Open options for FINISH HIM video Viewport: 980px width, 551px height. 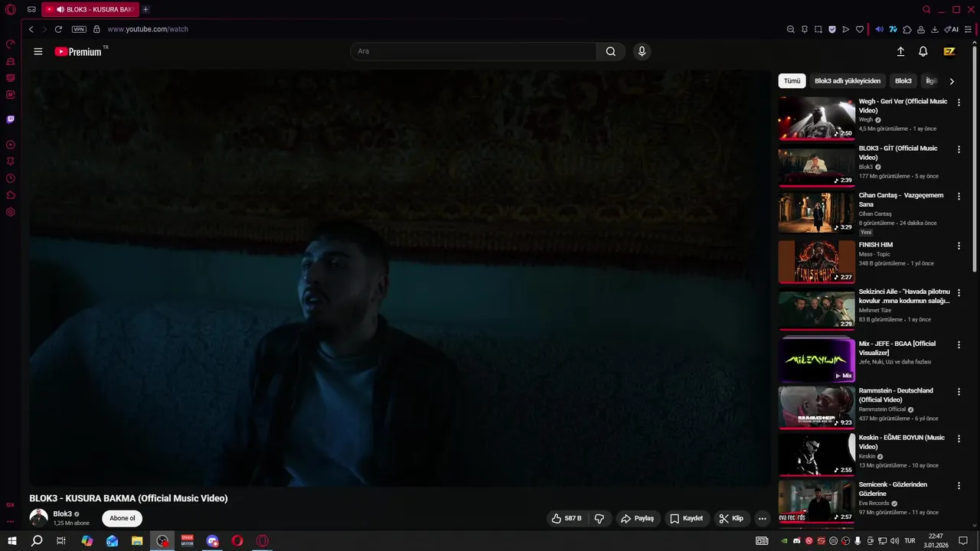959,246
